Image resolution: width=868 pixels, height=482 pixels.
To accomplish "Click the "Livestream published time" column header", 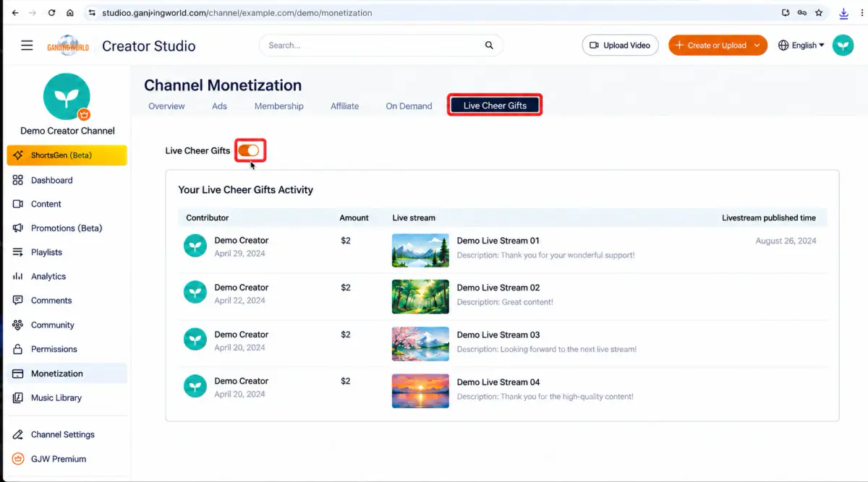I will coord(769,218).
